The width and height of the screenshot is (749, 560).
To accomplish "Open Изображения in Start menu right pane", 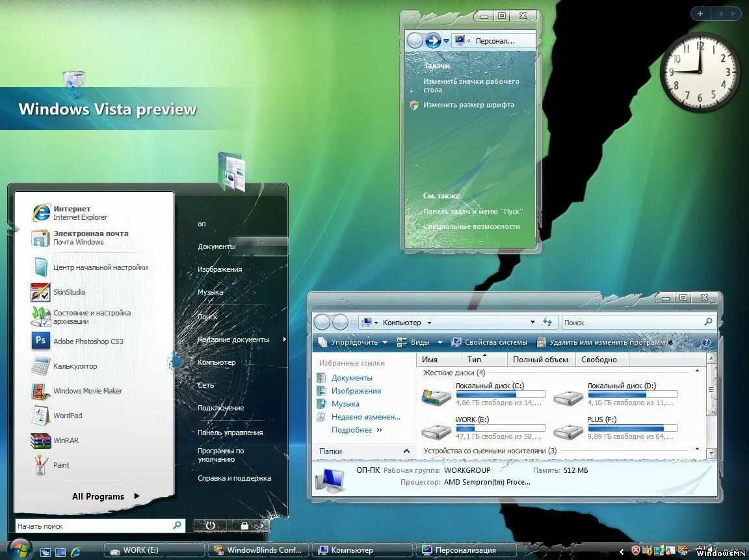I will point(220,269).
